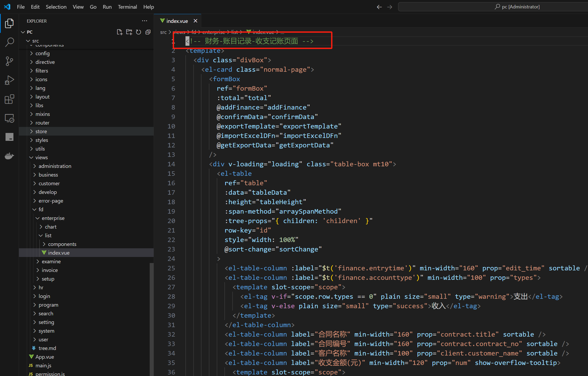Expand the components folder under list

(86, 244)
